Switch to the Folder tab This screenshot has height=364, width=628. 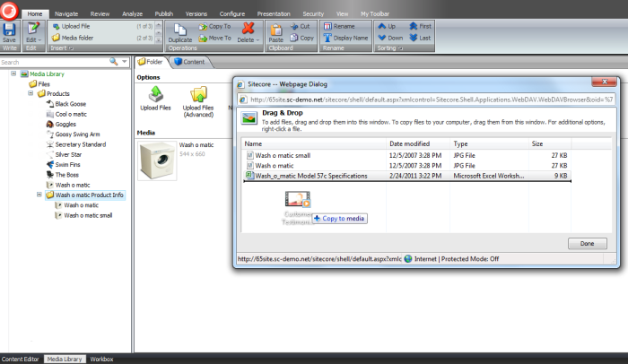(151, 62)
